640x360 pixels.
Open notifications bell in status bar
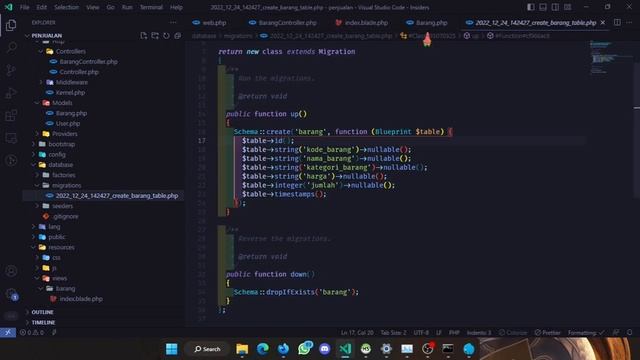pyautogui.click(x=630, y=333)
